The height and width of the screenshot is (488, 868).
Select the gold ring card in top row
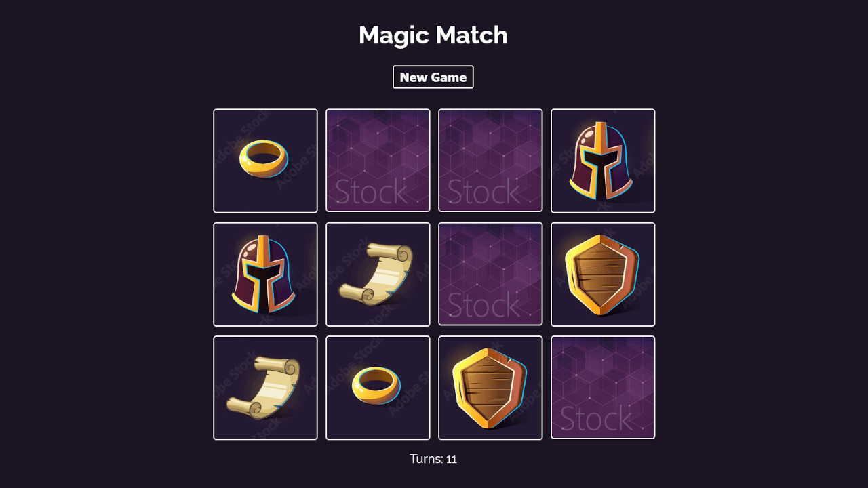point(265,161)
